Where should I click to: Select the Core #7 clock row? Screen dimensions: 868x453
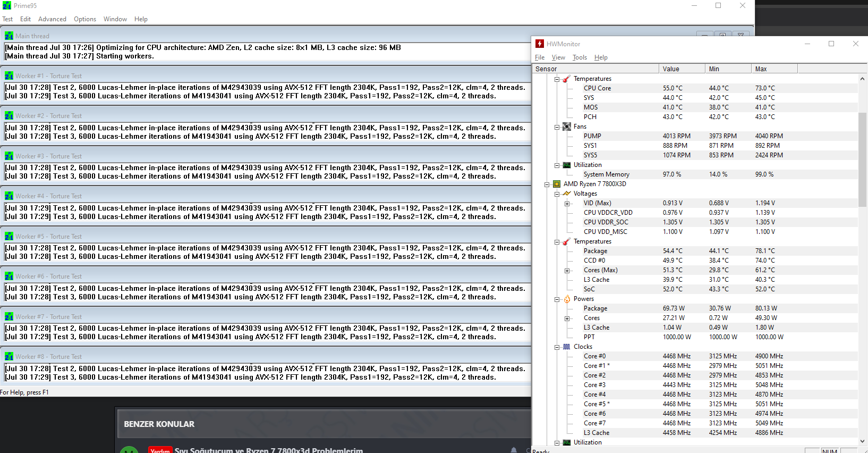[x=695, y=423]
